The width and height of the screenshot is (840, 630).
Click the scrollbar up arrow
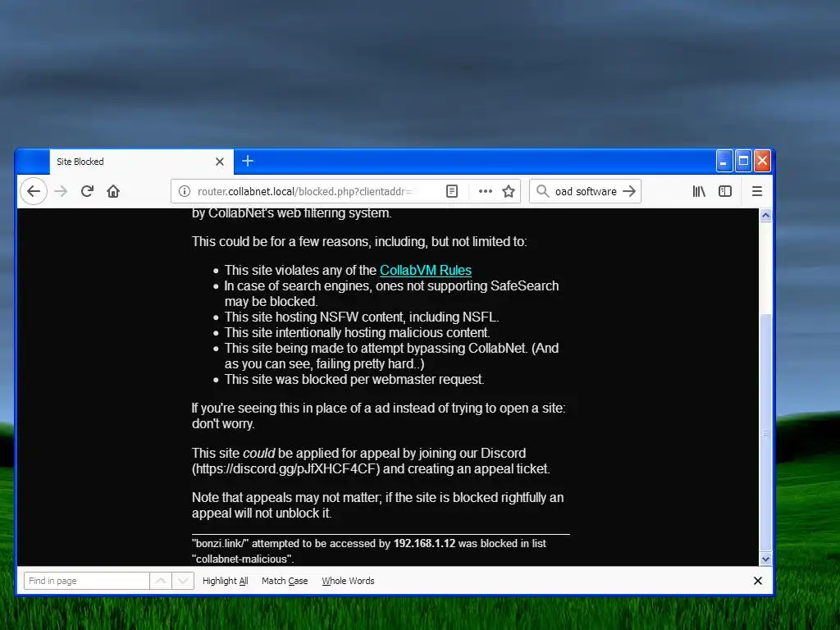(x=766, y=216)
